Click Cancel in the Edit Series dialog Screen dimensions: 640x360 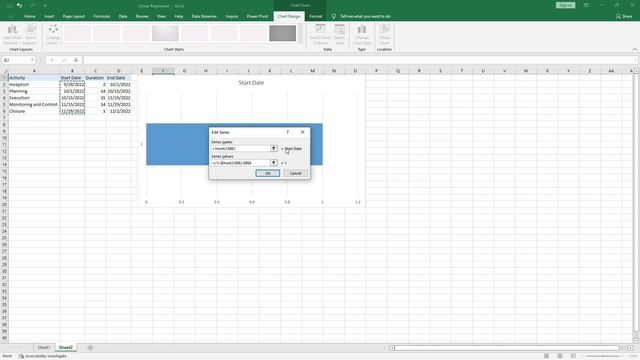point(296,173)
